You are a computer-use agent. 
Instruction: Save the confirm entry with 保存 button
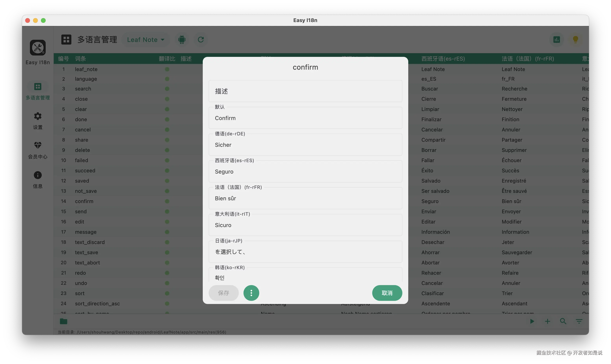223,293
